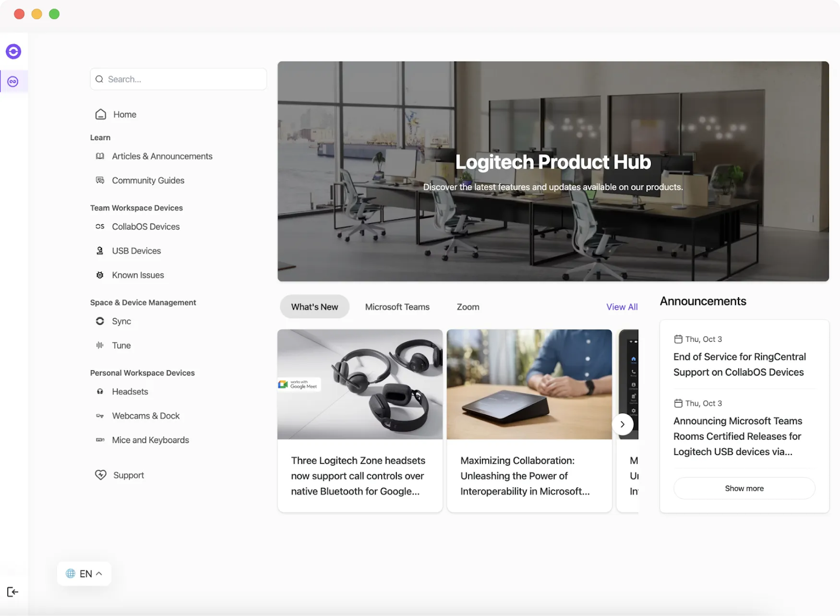Click the Mice and Keyboards icon
Viewport: 840px width, 616px height.
pyautogui.click(x=100, y=440)
